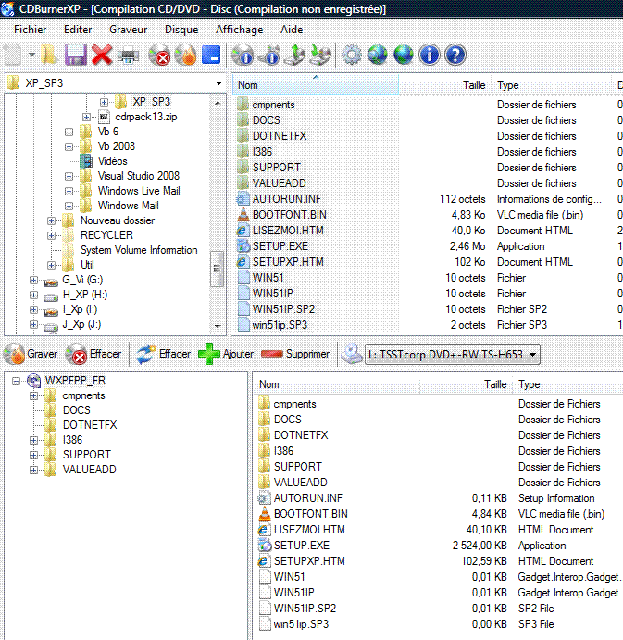Select the Vidéos folder in tree
Viewport: 623px width, 640px height.
[x=113, y=161]
